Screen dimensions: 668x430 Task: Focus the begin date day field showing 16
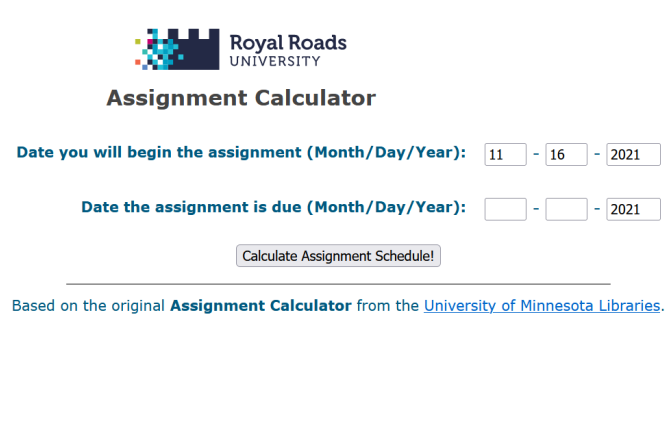566,154
